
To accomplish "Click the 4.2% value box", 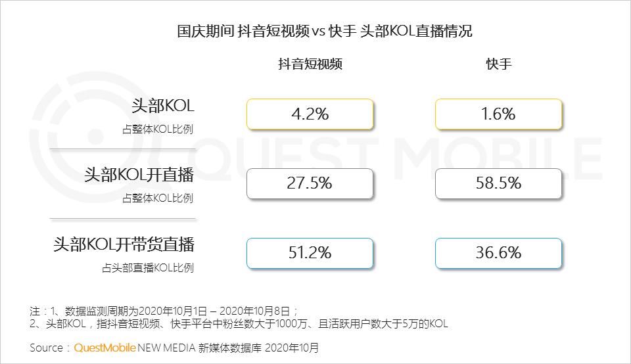I will (310, 114).
